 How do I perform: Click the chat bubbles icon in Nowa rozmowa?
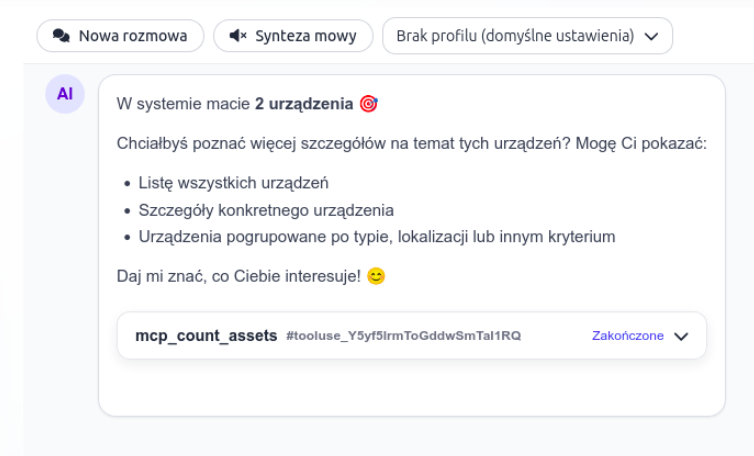(x=62, y=36)
